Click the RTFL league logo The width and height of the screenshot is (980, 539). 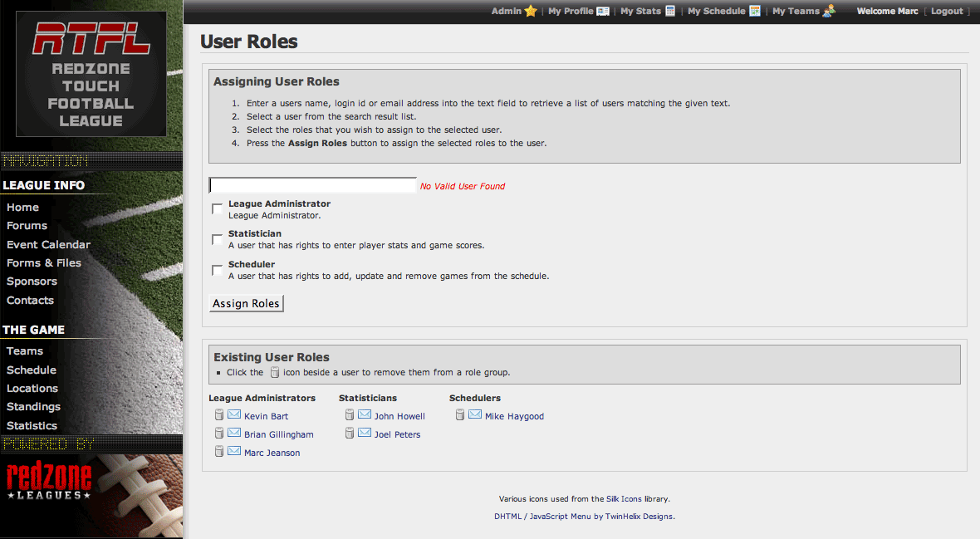coord(91,74)
